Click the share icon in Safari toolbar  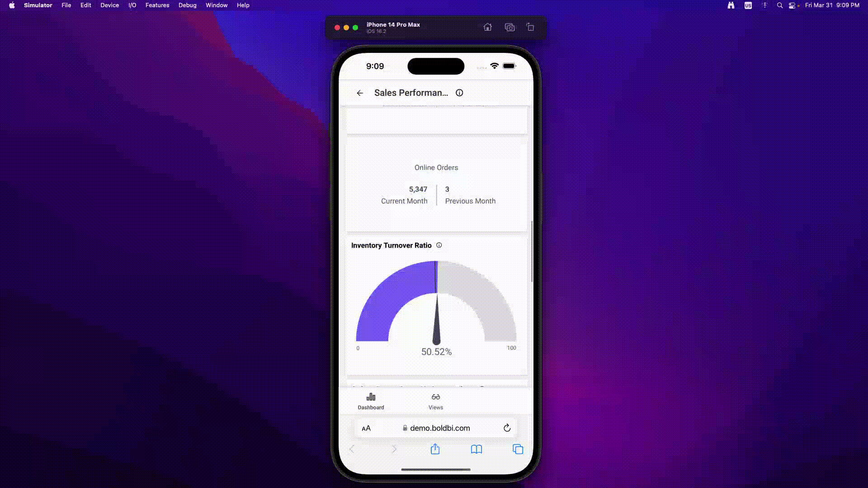tap(435, 449)
